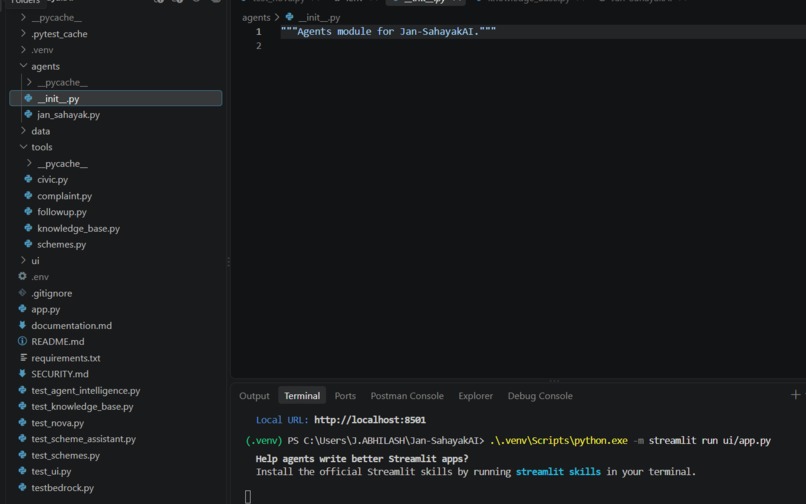Open the app.py file
806x504 pixels.
tap(45, 309)
